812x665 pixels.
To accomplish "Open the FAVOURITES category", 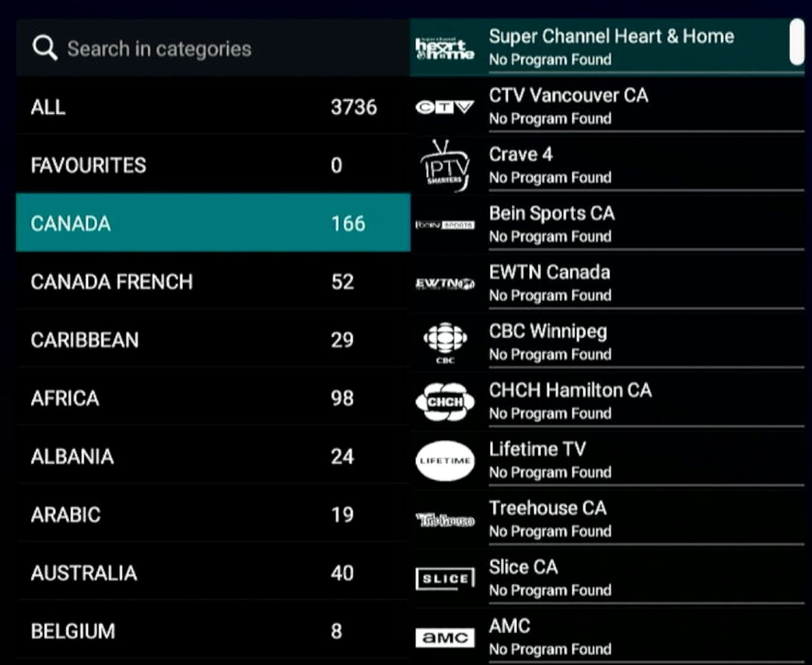I will click(213, 165).
